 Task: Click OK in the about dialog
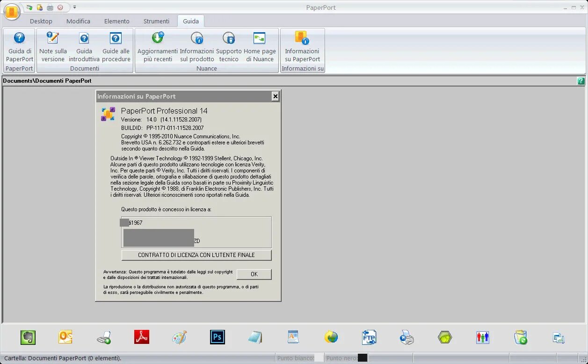[254, 274]
